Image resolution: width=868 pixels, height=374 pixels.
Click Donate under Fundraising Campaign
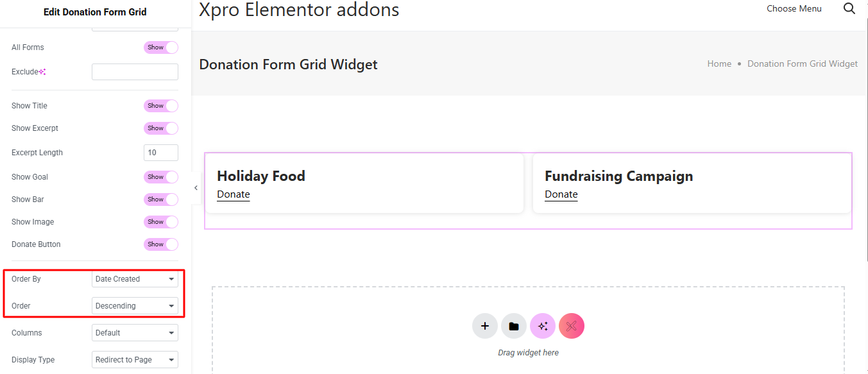(561, 194)
